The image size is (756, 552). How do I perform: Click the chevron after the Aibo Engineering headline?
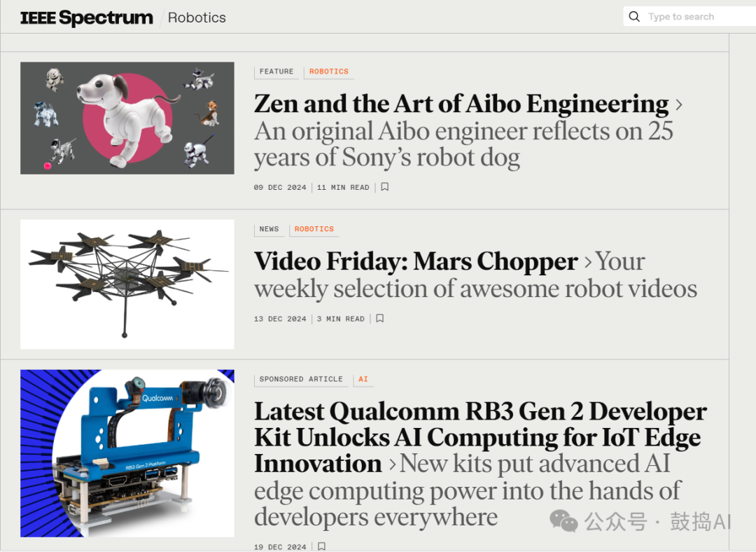pos(679,104)
